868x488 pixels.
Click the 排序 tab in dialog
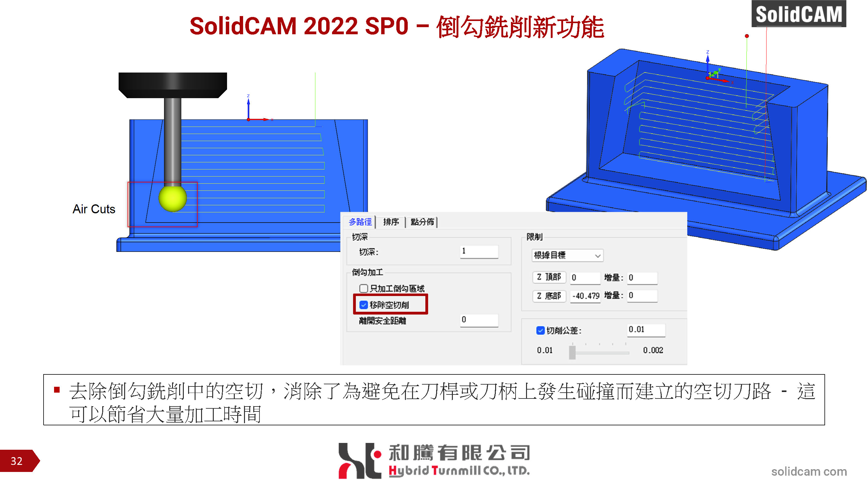click(393, 223)
